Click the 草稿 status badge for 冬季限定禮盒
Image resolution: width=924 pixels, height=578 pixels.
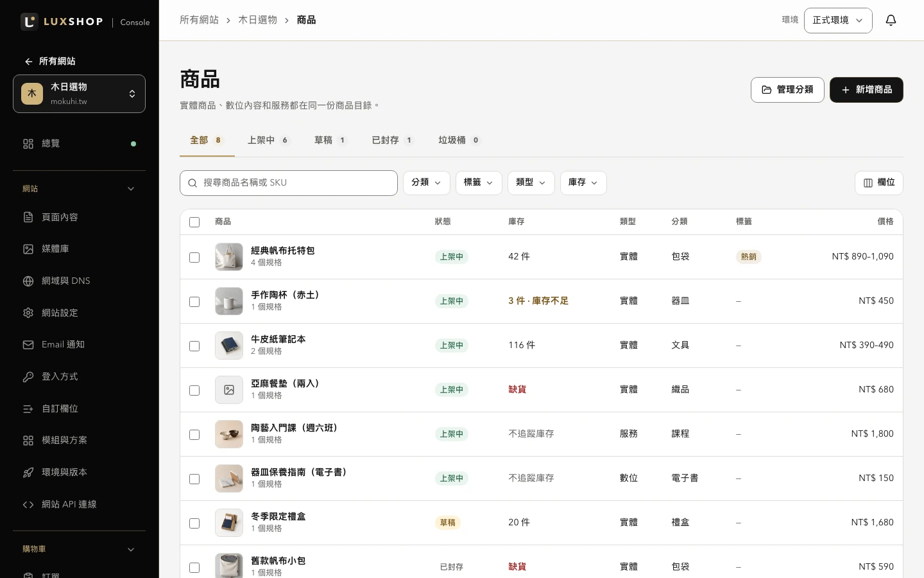click(x=447, y=523)
